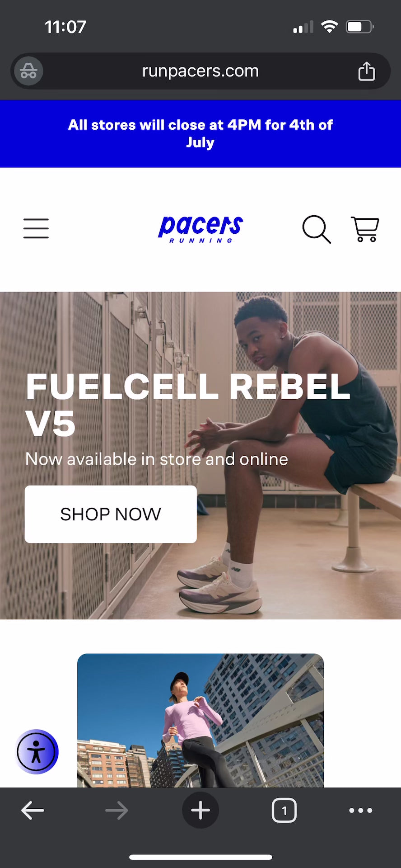The height and width of the screenshot is (868, 401).
Task: Tap the runpacers.com address field
Action: coord(200,71)
